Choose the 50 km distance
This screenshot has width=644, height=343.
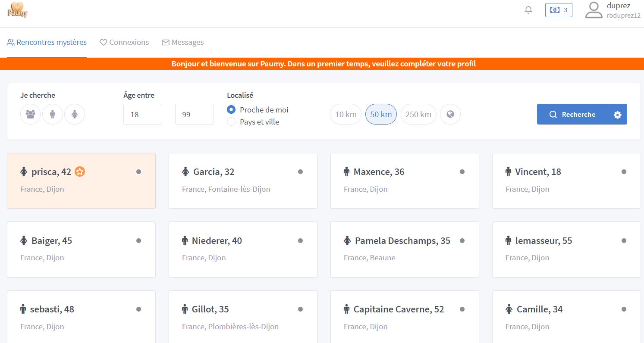[x=381, y=114]
